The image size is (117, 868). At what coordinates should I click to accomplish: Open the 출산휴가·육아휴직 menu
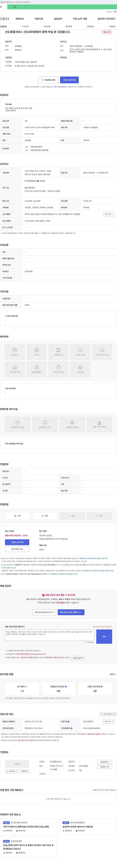click(107, 19)
